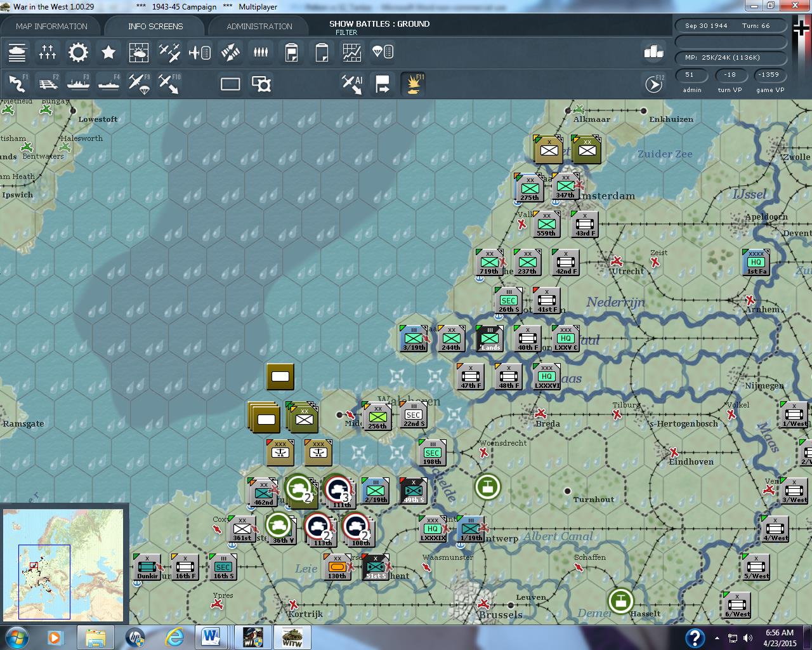Open Internet Explorer from the taskbar

coord(174,637)
